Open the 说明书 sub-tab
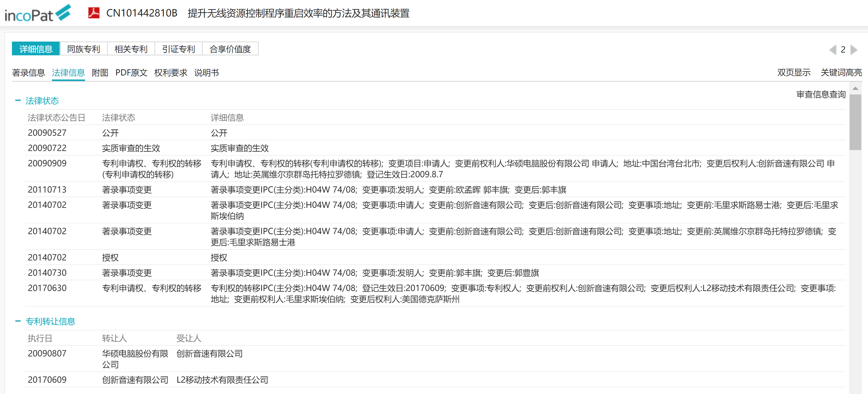This screenshot has width=868, height=394. [x=206, y=73]
